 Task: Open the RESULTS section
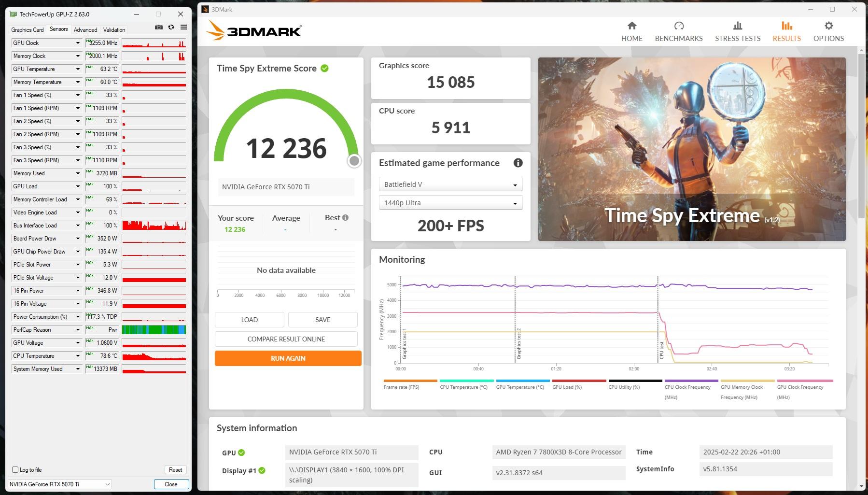click(787, 32)
